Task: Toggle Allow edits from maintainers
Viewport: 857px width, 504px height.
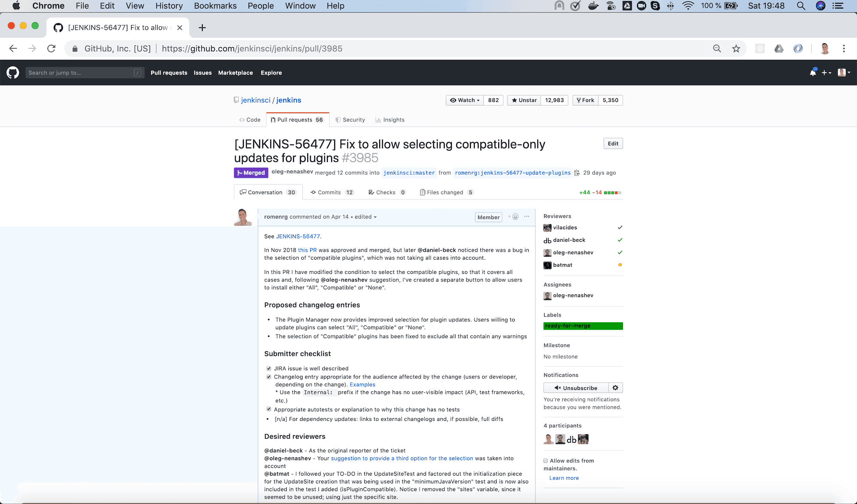Action: 545,460
